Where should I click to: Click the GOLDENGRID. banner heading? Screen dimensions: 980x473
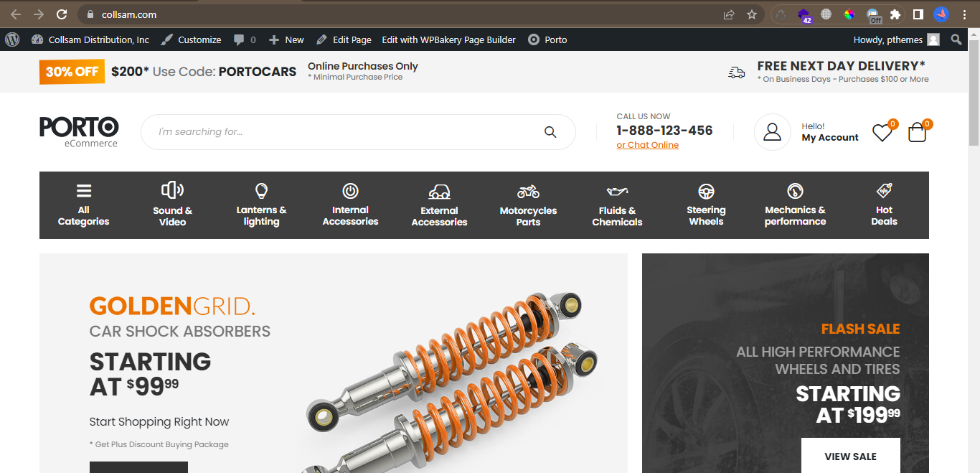pos(172,306)
